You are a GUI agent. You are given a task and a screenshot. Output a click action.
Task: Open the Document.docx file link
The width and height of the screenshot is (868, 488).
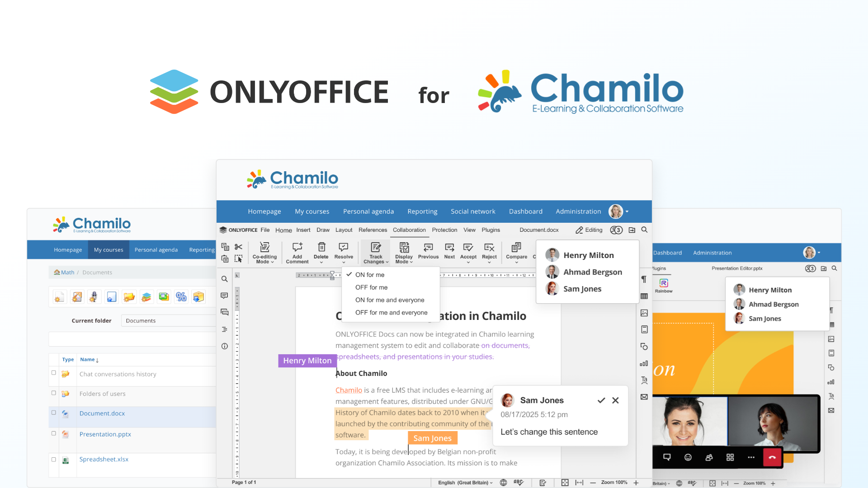coord(102,413)
